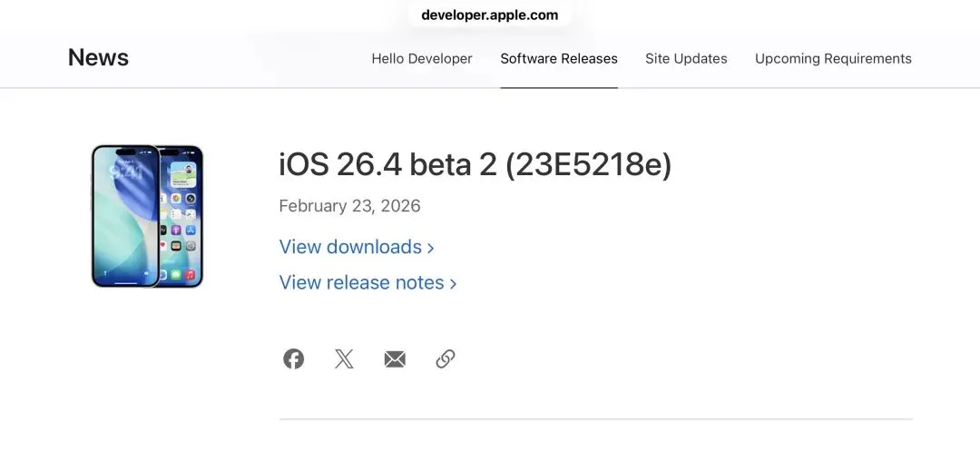980x452 pixels.
Task: Click the chevron after View downloads
Action: click(431, 248)
